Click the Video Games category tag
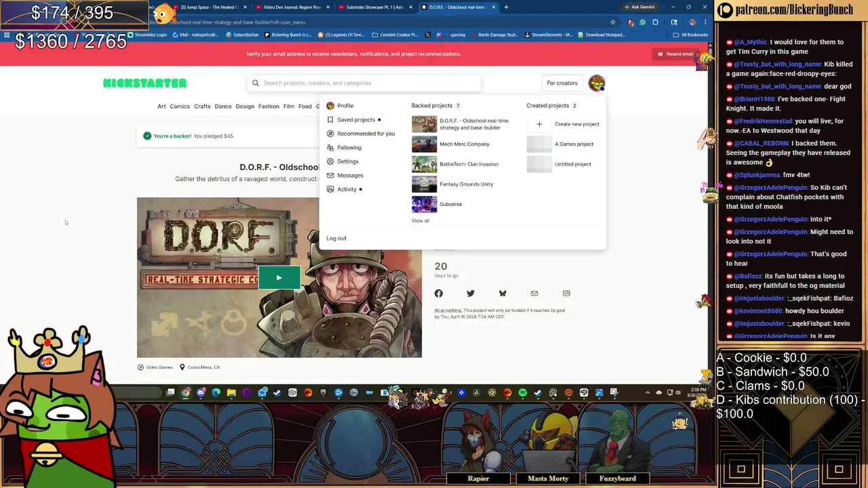 pos(155,367)
